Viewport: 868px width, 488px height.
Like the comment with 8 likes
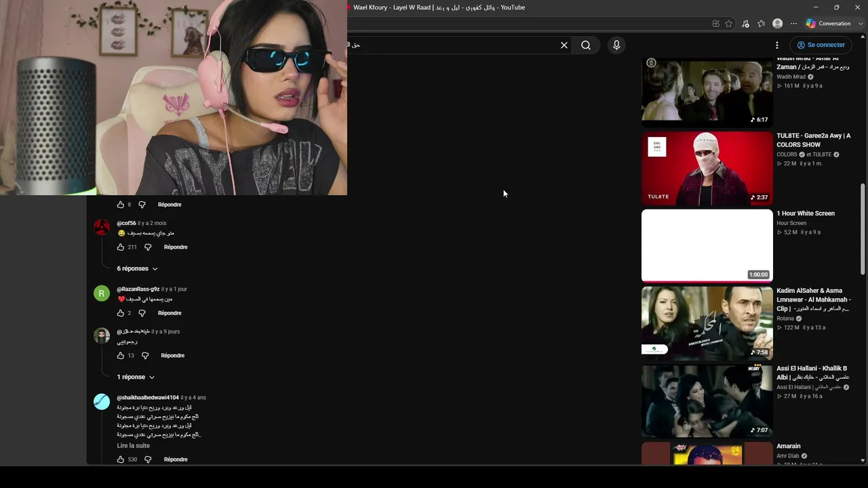point(121,205)
